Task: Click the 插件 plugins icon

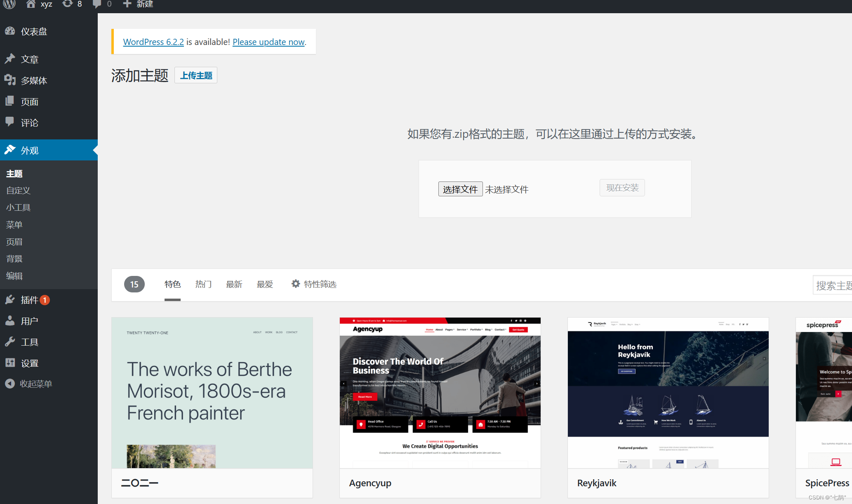Action: tap(10, 300)
